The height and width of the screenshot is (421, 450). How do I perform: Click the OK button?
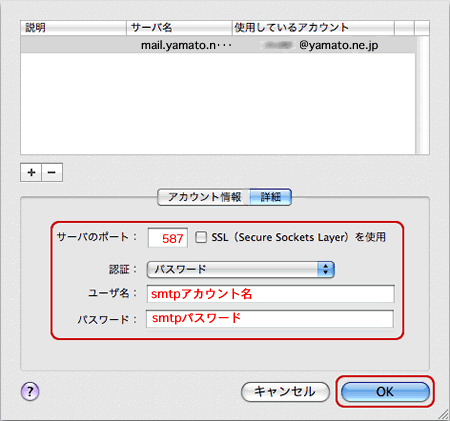(385, 392)
